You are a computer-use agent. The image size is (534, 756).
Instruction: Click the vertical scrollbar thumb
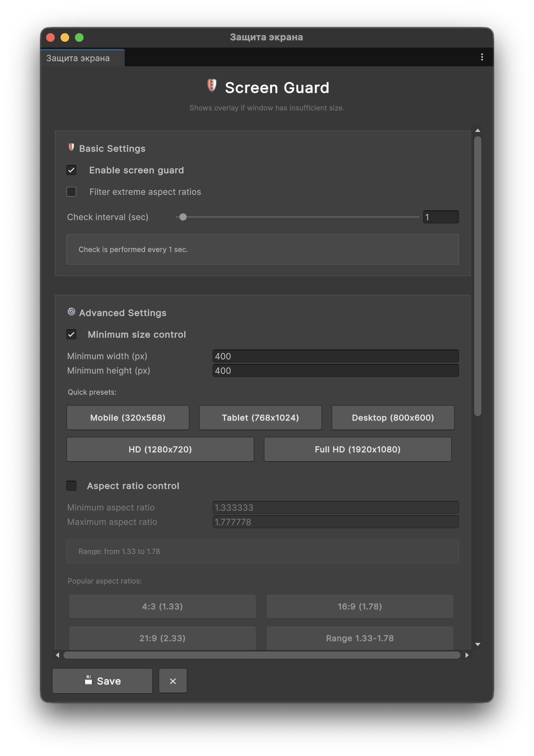pos(477,276)
